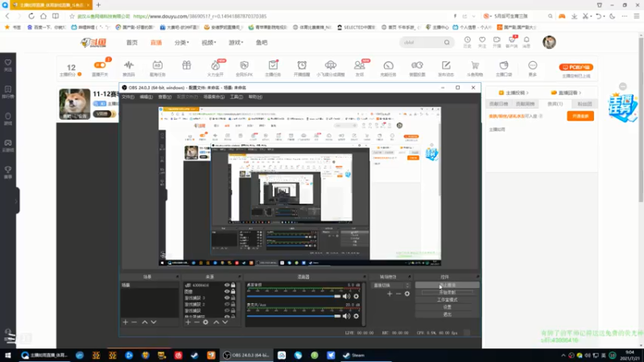Remove the selected scene with minus icon

[x=134, y=323]
